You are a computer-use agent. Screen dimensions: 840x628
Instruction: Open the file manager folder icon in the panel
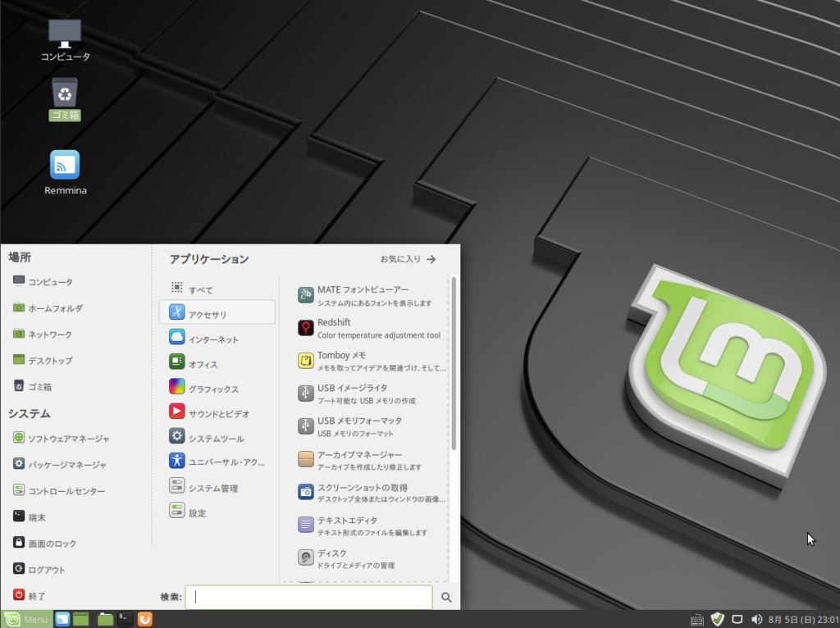[x=106, y=619]
